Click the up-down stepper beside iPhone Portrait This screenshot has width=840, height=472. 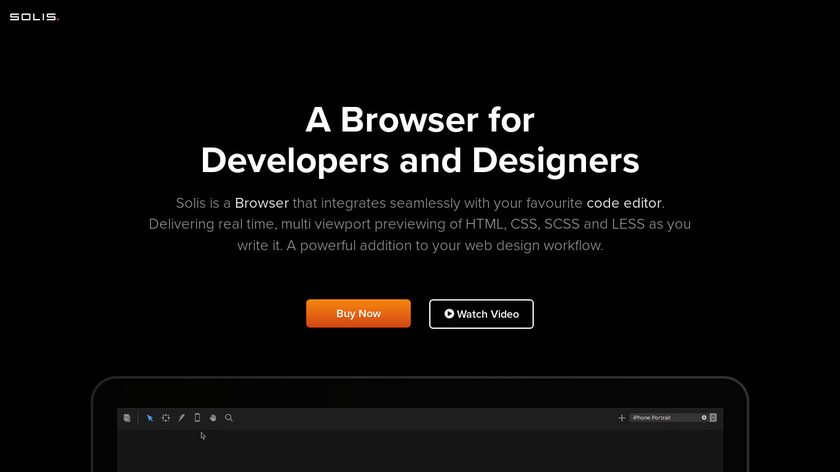pyautogui.click(x=713, y=417)
